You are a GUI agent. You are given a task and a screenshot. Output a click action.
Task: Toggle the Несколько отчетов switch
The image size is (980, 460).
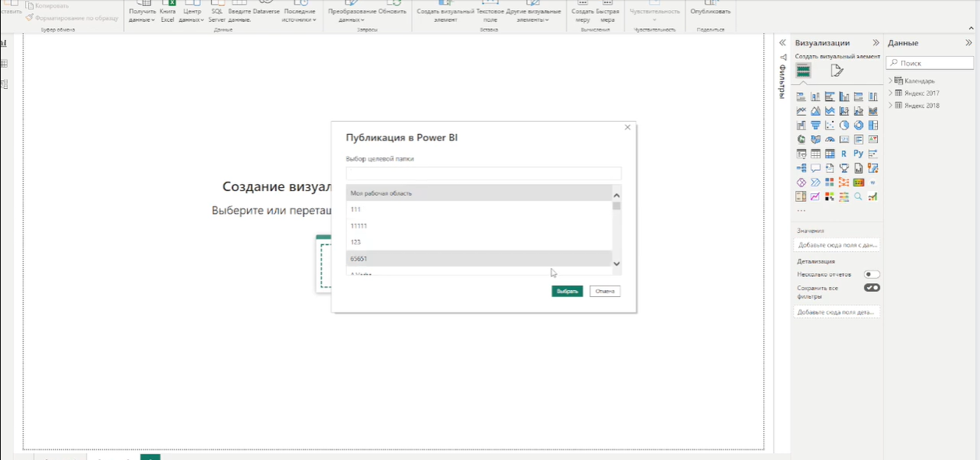pyautogui.click(x=871, y=274)
